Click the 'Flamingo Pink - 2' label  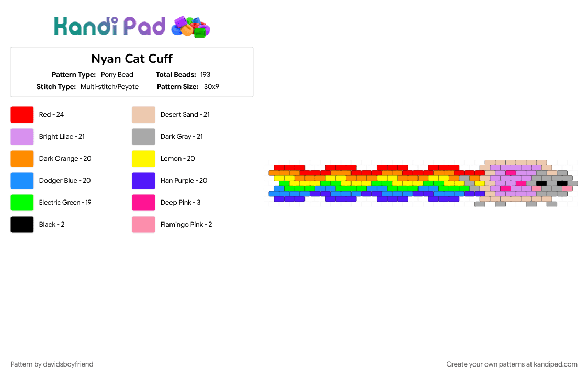[x=186, y=225]
